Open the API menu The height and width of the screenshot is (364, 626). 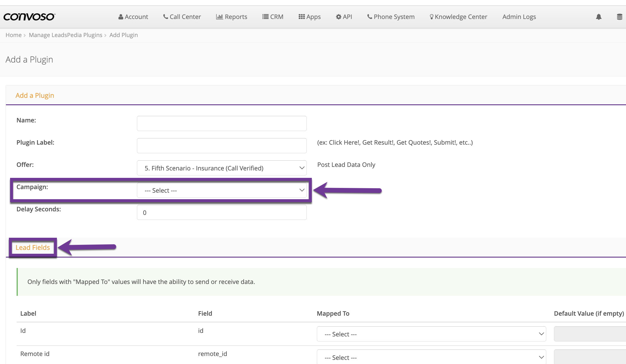tap(344, 17)
